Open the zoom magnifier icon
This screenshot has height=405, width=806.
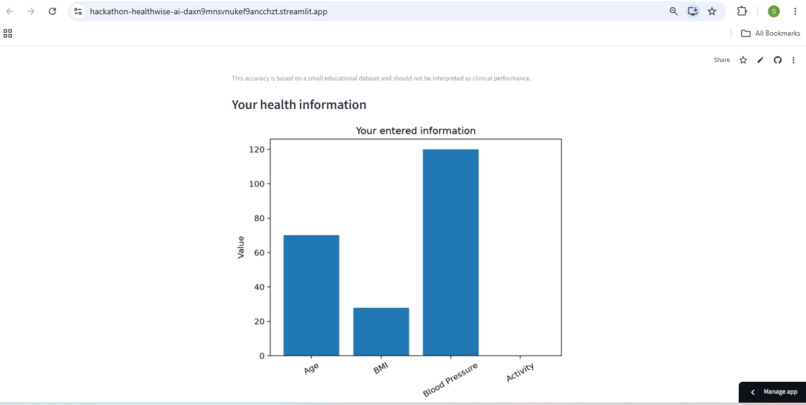[673, 11]
